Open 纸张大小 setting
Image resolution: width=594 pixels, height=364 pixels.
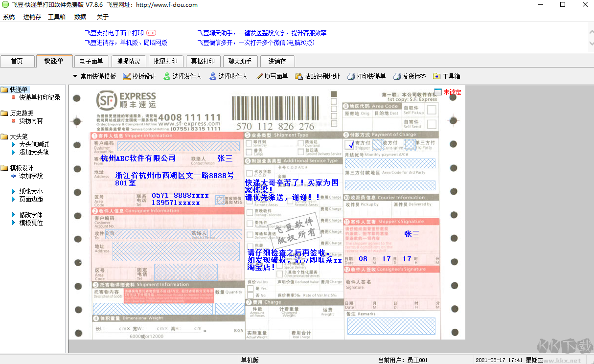coord(31,191)
